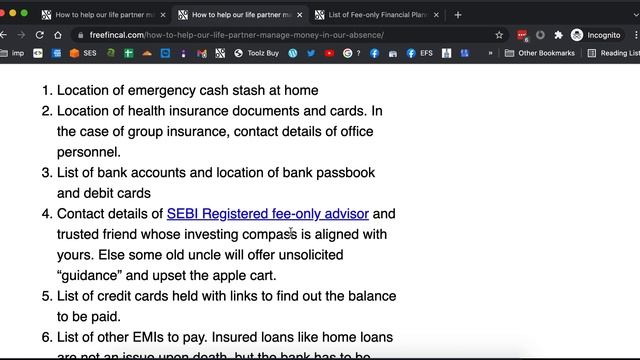This screenshot has height=360, width=640.
Task: Click text 'Location of emergency cash stash at home'
Action: click(187, 90)
